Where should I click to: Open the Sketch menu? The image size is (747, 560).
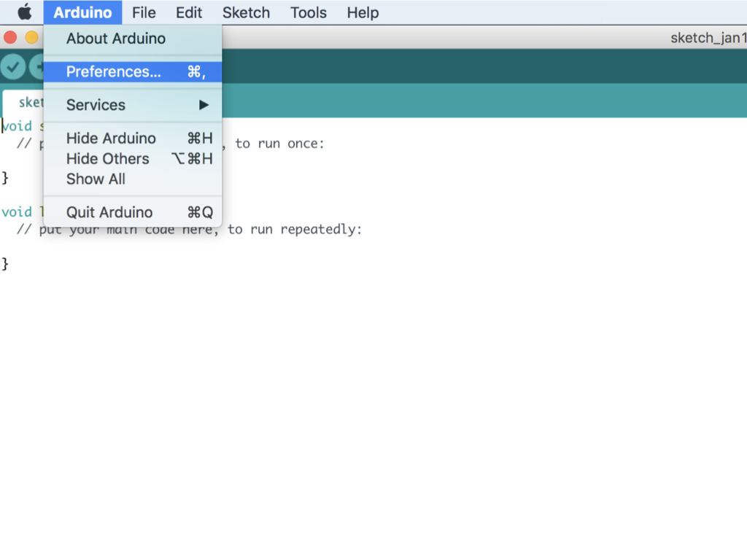(246, 12)
